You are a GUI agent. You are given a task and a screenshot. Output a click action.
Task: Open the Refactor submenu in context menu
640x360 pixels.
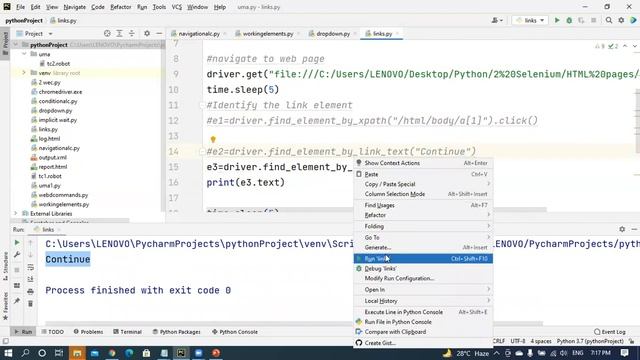423,215
